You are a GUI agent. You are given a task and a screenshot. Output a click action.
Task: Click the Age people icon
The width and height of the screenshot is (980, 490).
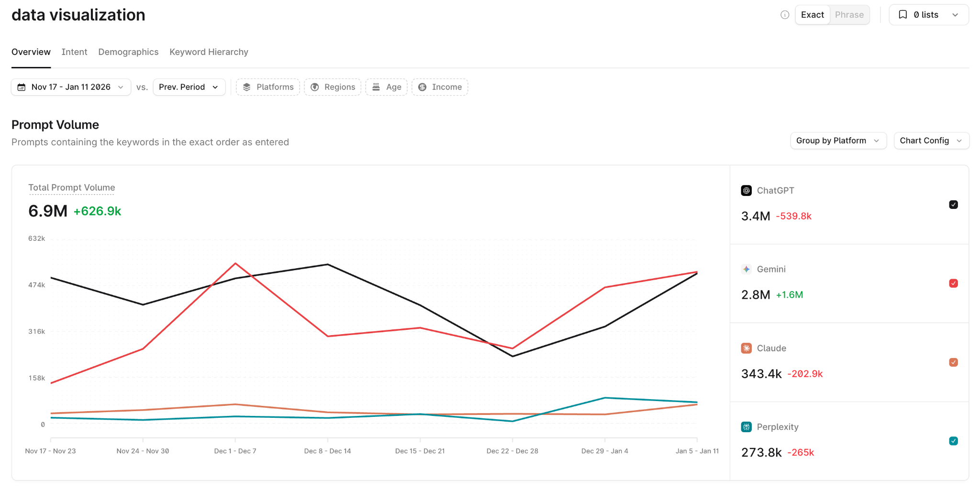(x=376, y=87)
